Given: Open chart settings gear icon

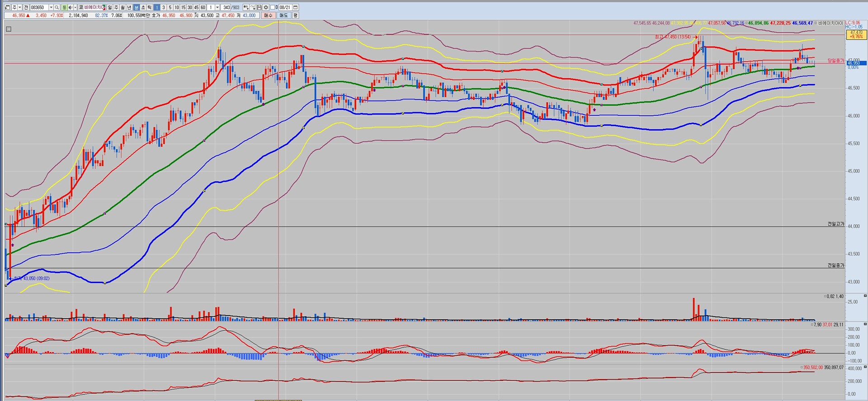Looking at the screenshot, I should point(266,8).
